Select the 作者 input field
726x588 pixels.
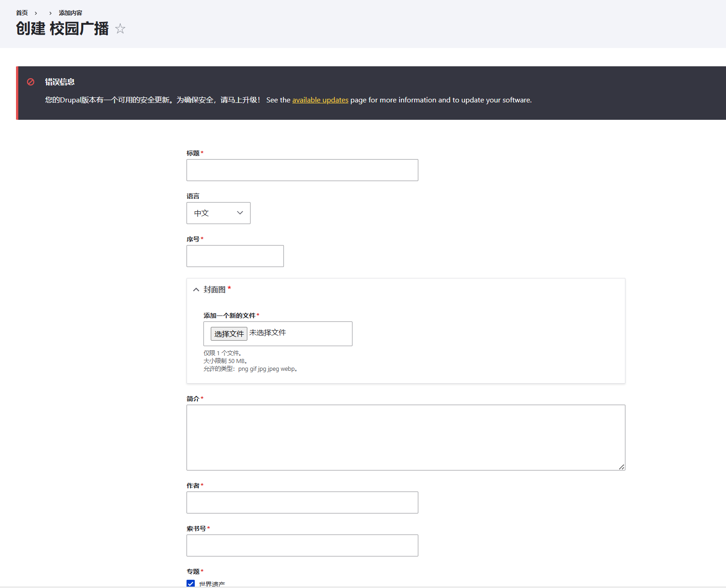(302, 502)
